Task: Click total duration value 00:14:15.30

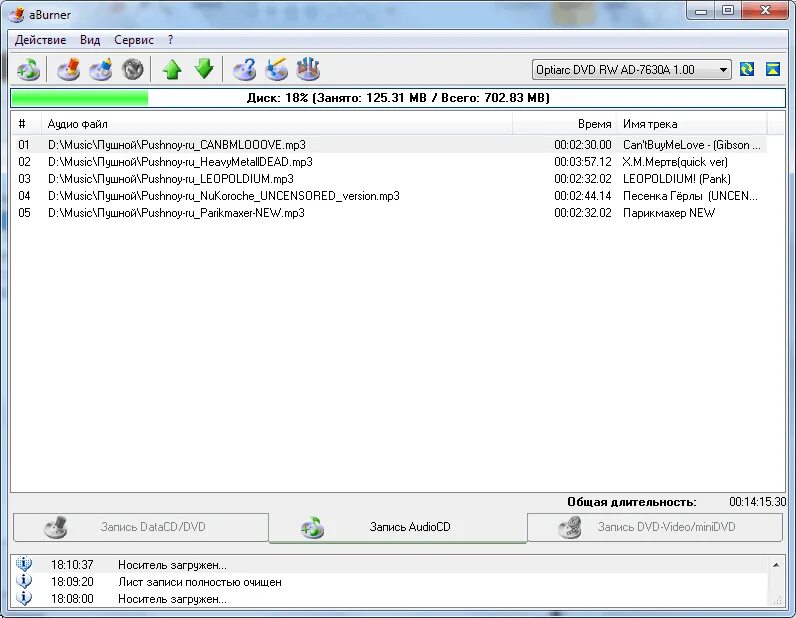Action: pyautogui.click(x=757, y=502)
